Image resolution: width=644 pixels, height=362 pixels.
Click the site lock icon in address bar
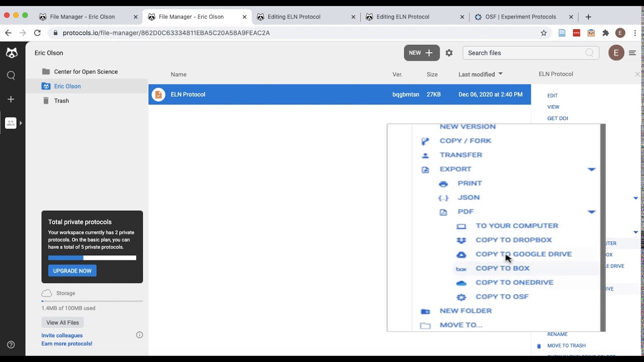(55, 33)
